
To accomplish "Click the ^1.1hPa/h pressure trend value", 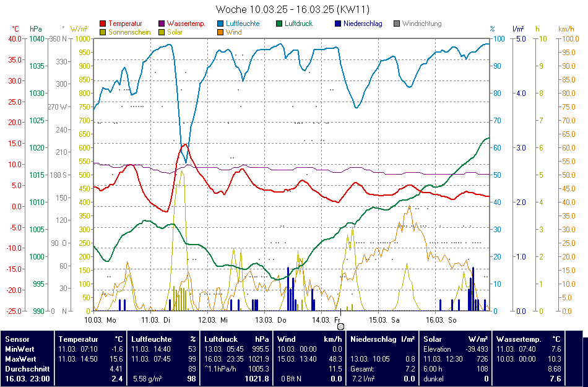I will (220, 369).
